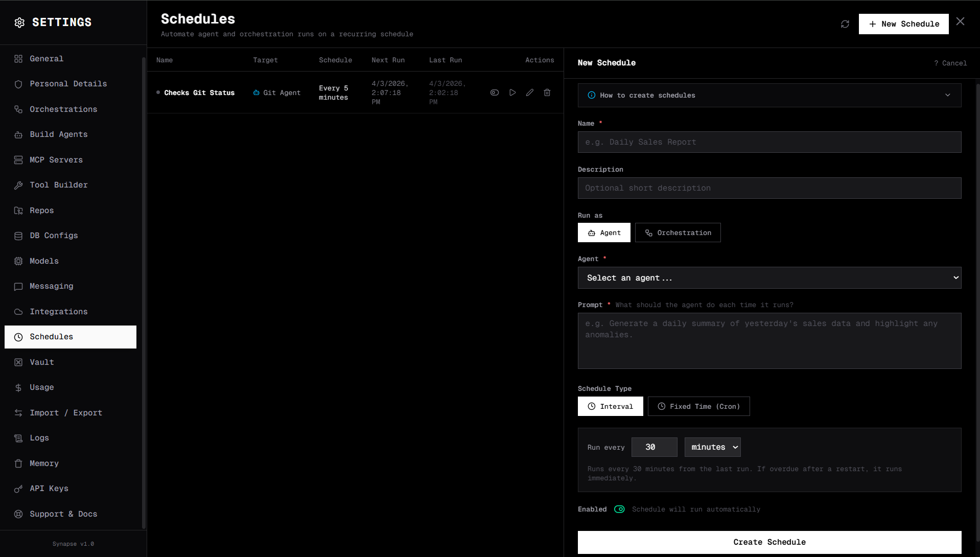
Task: Click the Git Agent target link
Action: [277, 92]
